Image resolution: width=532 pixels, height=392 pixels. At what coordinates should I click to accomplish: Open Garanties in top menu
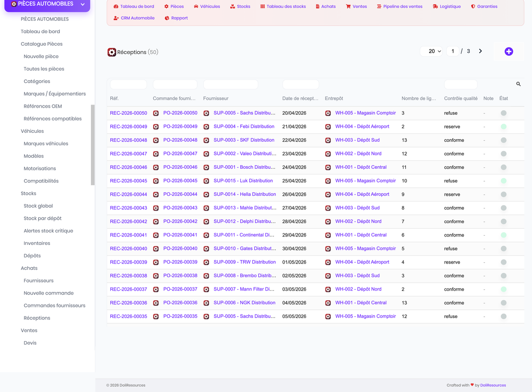484,7
